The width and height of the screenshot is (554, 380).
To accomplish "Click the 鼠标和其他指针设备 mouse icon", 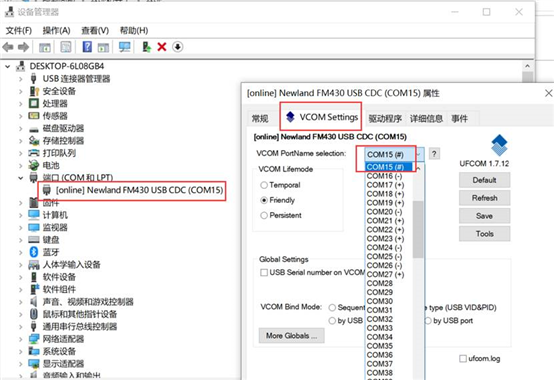I will (x=34, y=314).
